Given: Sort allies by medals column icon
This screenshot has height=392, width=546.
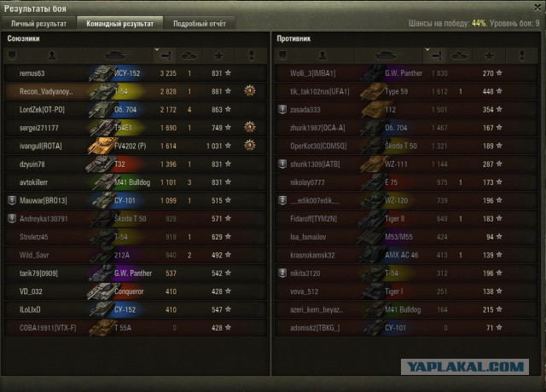Looking at the screenshot, I should (x=252, y=55).
